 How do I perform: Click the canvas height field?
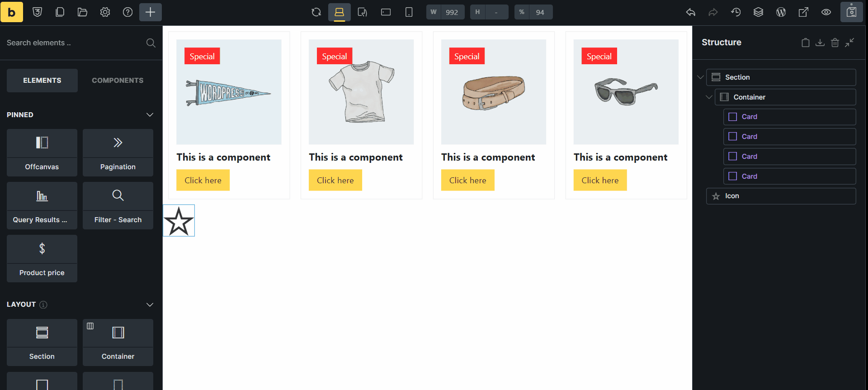coord(489,12)
